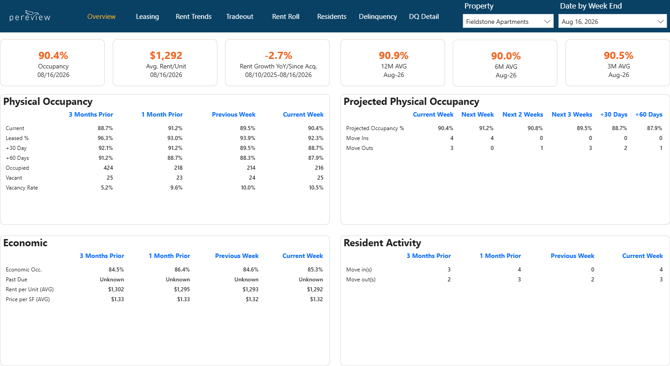The width and height of the screenshot is (670, 366).
Task: Click the Move Ins row label
Action: pyautogui.click(x=357, y=138)
